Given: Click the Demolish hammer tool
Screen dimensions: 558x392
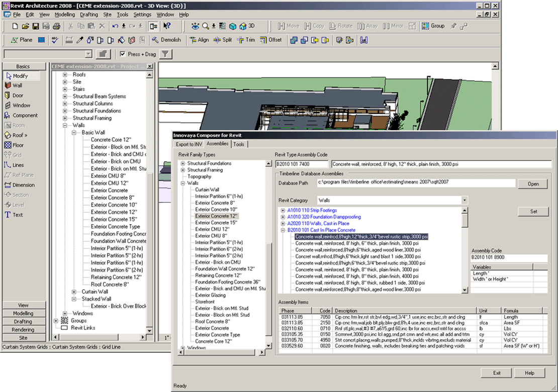Looking at the screenshot, I should [x=166, y=40].
